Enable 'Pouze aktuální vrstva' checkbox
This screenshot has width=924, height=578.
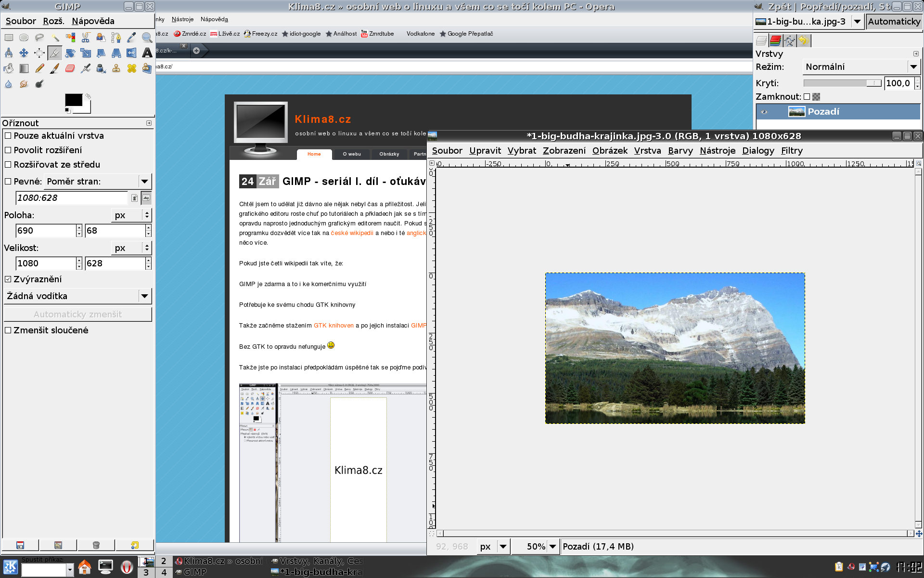[8, 136]
